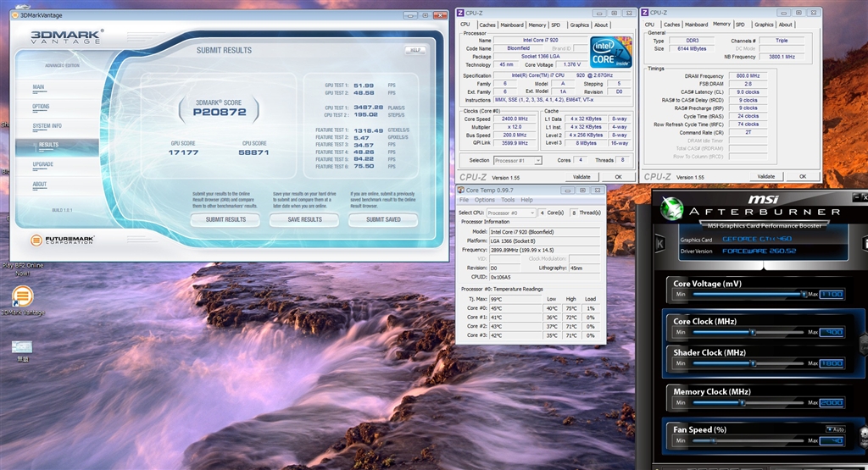
Task: Click the Memory Clock value field
Action: tap(832, 403)
